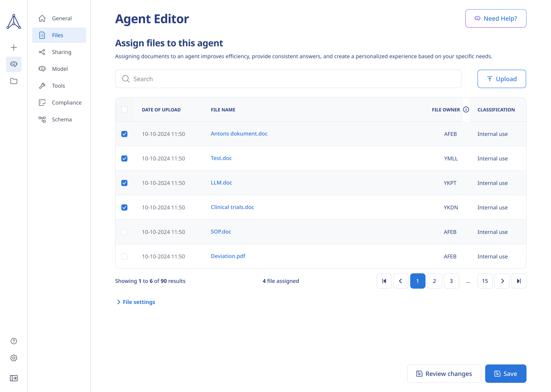The height and width of the screenshot is (392, 551).
Task: Go to page 15
Action: (485, 281)
